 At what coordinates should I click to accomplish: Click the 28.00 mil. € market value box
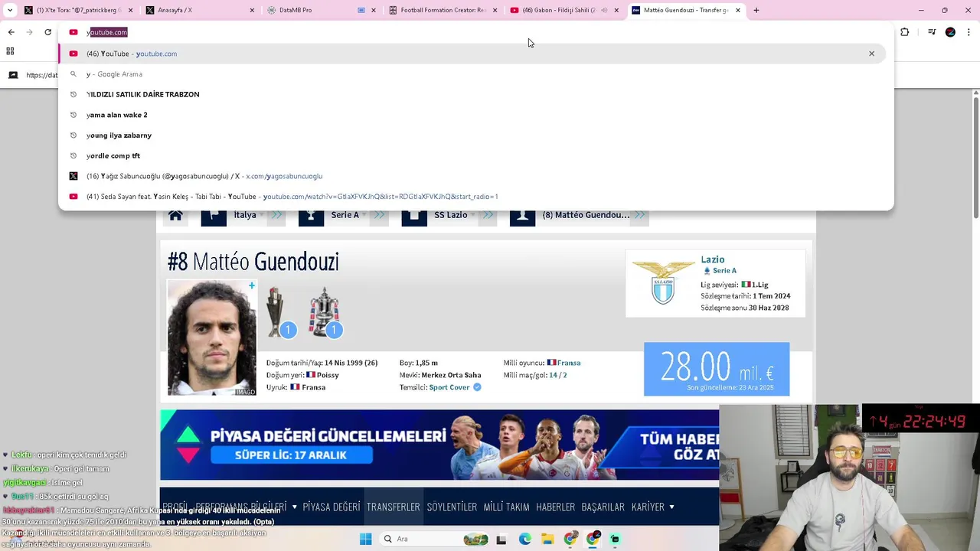(x=717, y=369)
